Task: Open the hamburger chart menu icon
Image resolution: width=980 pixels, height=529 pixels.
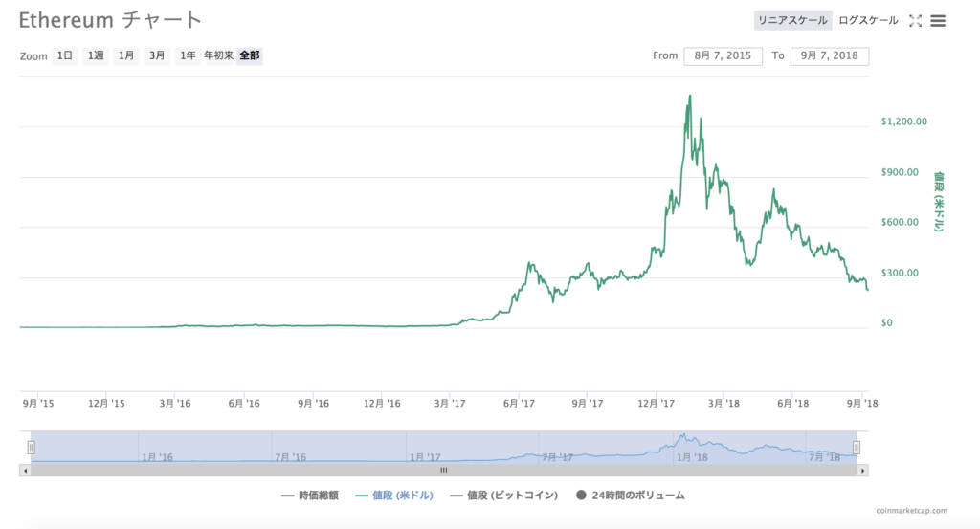Action: (938, 20)
